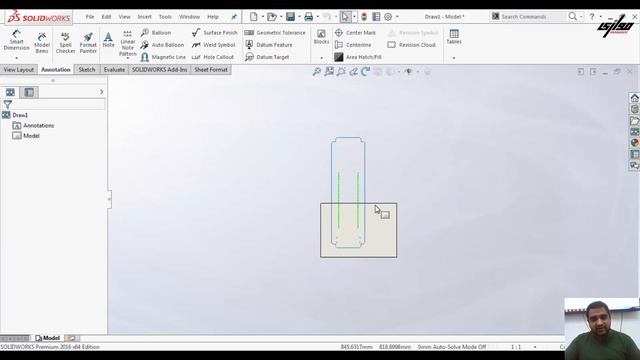Insert a Weld Symbol
The image size is (640, 360).
pos(213,45)
